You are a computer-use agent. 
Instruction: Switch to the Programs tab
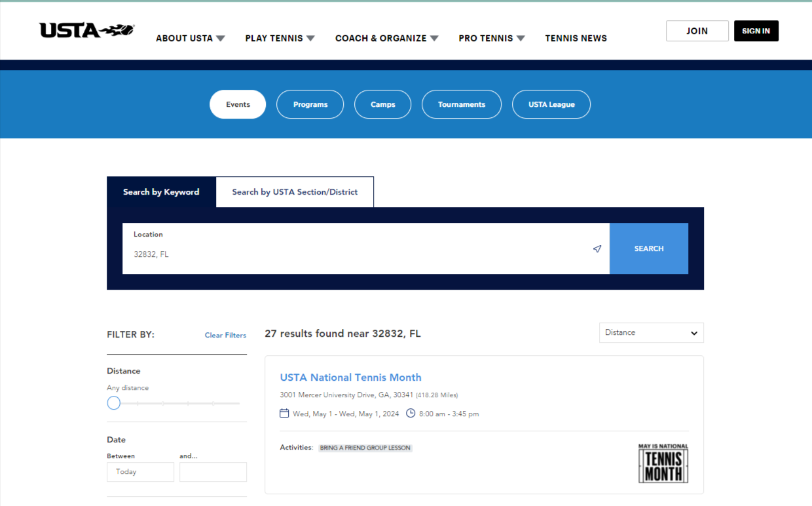click(x=310, y=104)
